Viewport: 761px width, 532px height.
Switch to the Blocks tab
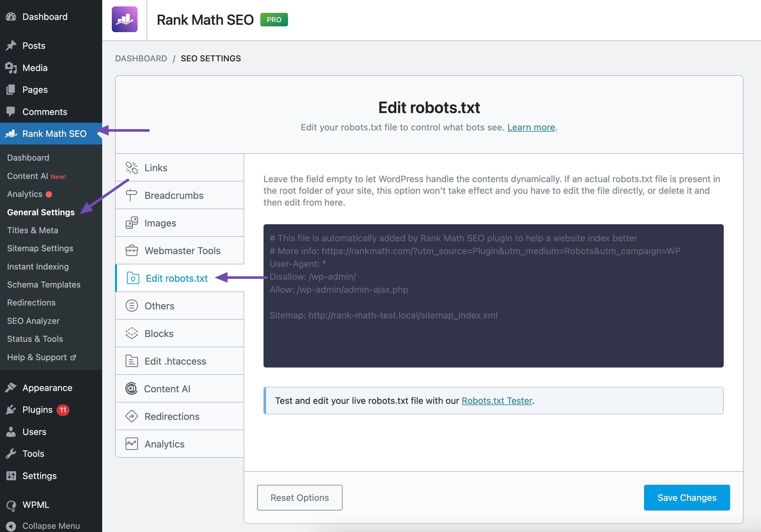pyautogui.click(x=180, y=333)
